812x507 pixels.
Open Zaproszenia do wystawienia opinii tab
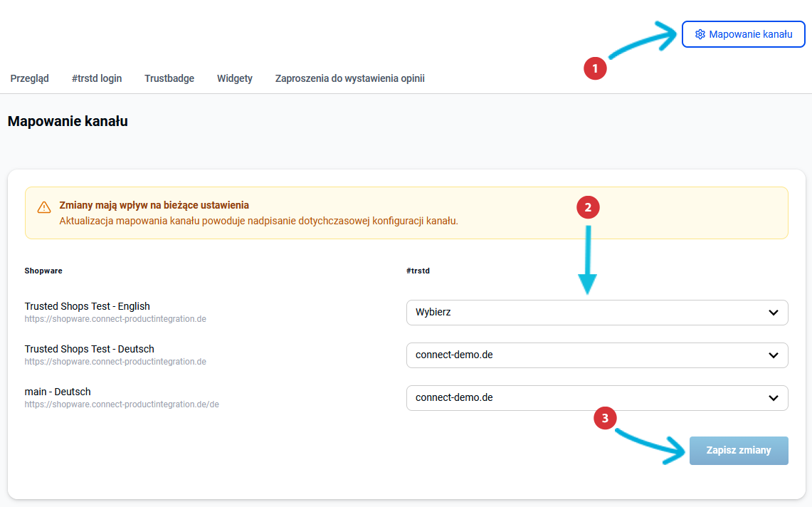click(349, 78)
